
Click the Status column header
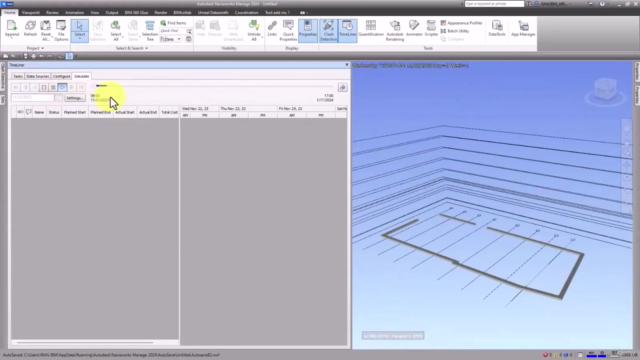point(54,112)
